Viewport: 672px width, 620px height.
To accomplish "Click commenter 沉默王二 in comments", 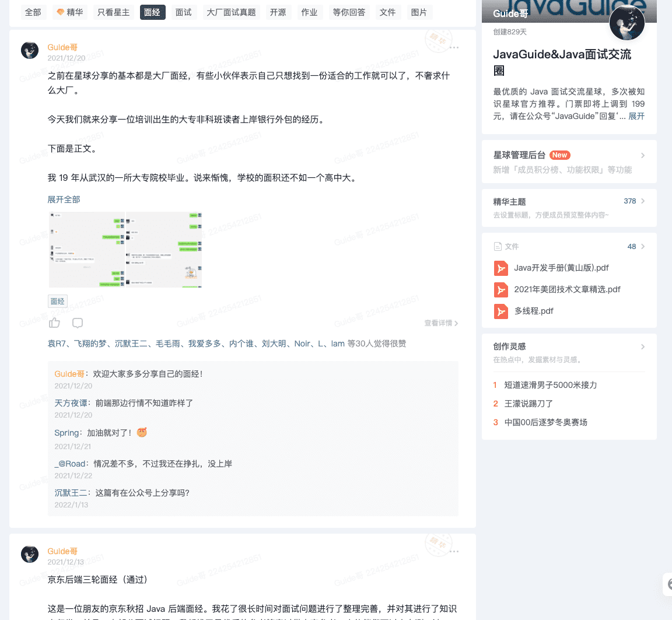I will click(71, 493).
